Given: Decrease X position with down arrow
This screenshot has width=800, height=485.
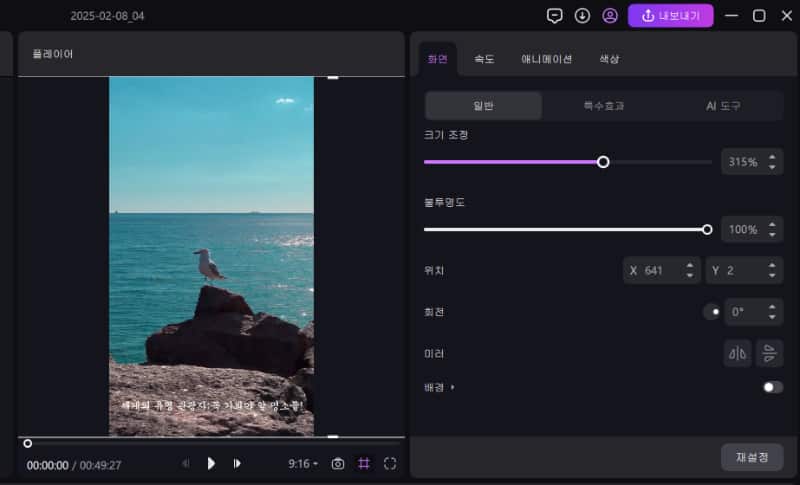Looking at the screenshot, I should [690, 275].
